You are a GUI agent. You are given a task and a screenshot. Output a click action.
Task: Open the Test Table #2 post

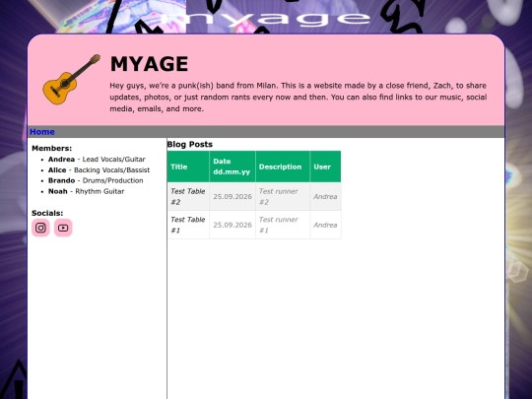[187, 196]
